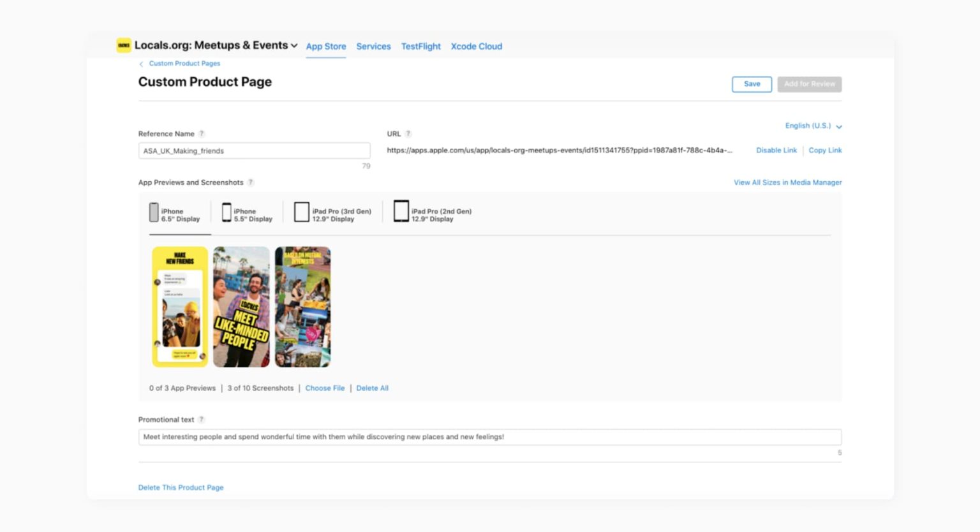
Task: Open the Reference Name help tooltip icon
Action: (x=202, y=133)
